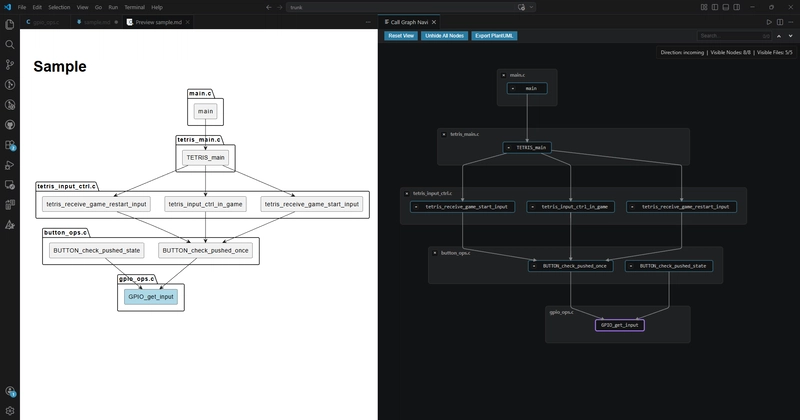800x420 pixels.
Task: Click the Unhide All Nodes button
Action: (444, 36)
